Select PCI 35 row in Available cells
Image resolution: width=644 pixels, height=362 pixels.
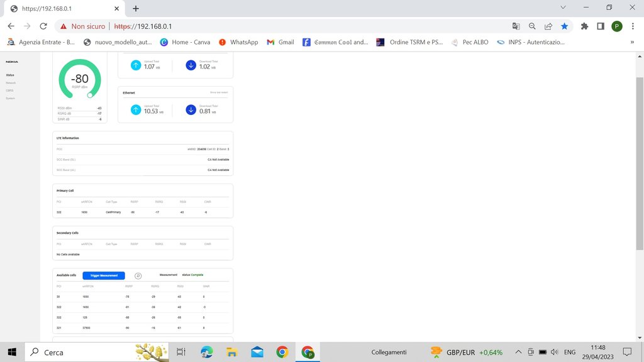pyautogui.click(x=143, y=297)
